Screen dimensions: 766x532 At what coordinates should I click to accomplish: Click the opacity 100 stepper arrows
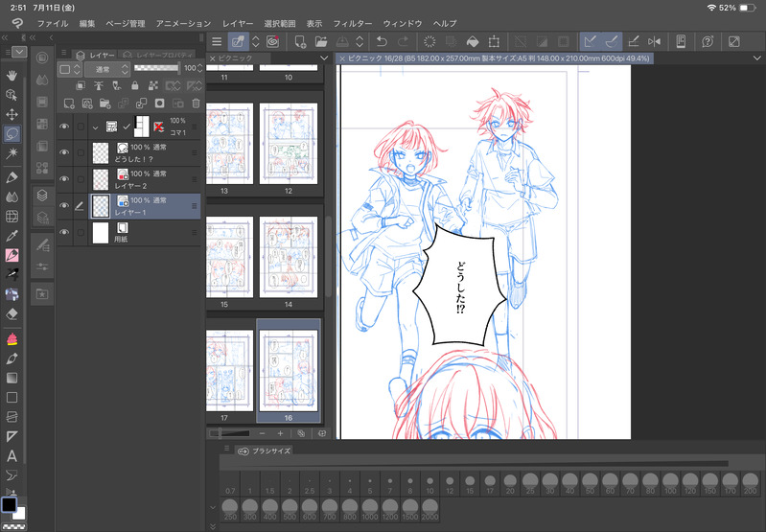(x=199, y=68)
